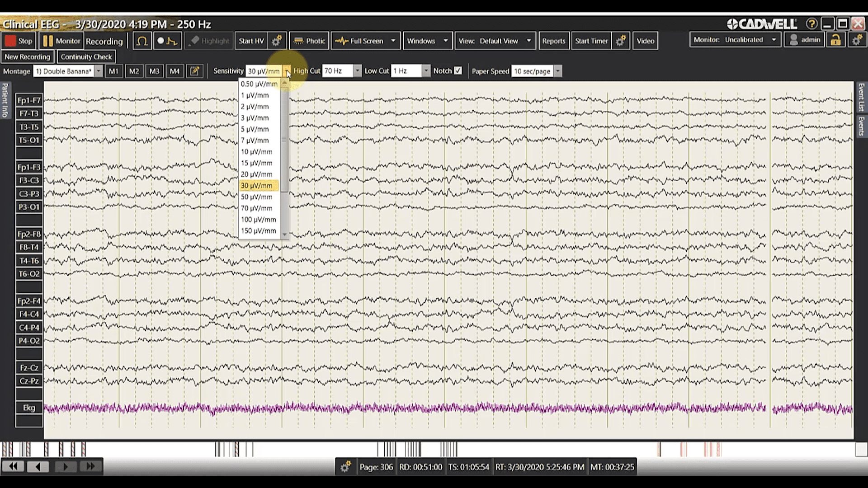868x488 pixels.
Task: Run the Continuity Check
Action: (86, 57)
